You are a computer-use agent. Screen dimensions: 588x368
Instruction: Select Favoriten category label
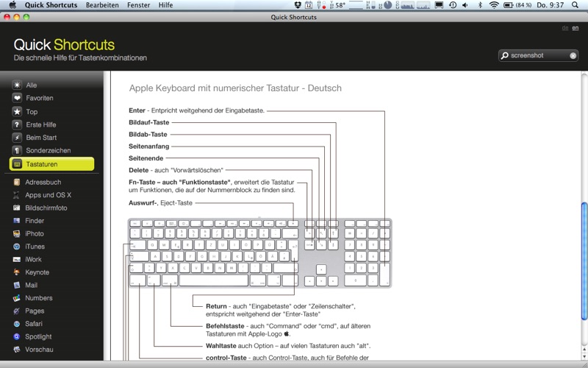[x=40, y=98]
